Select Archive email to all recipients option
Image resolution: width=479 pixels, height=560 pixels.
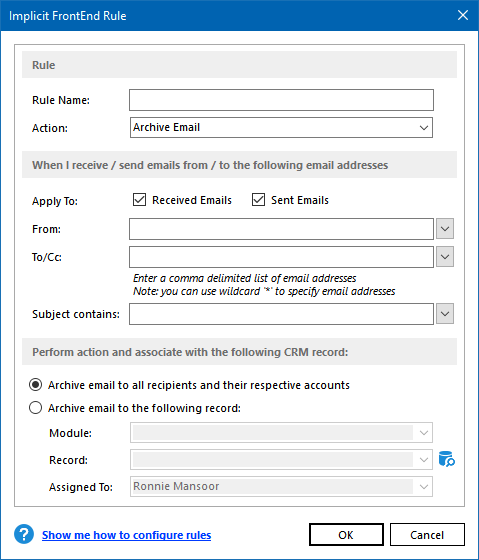pos(35,385)
